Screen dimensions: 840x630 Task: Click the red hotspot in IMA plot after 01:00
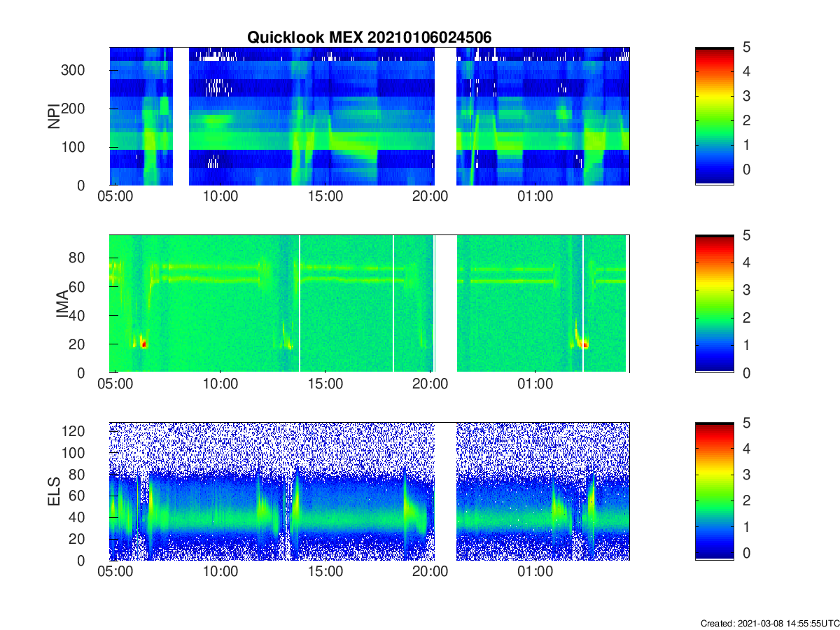pyautogui.click(x=585, y=344)
